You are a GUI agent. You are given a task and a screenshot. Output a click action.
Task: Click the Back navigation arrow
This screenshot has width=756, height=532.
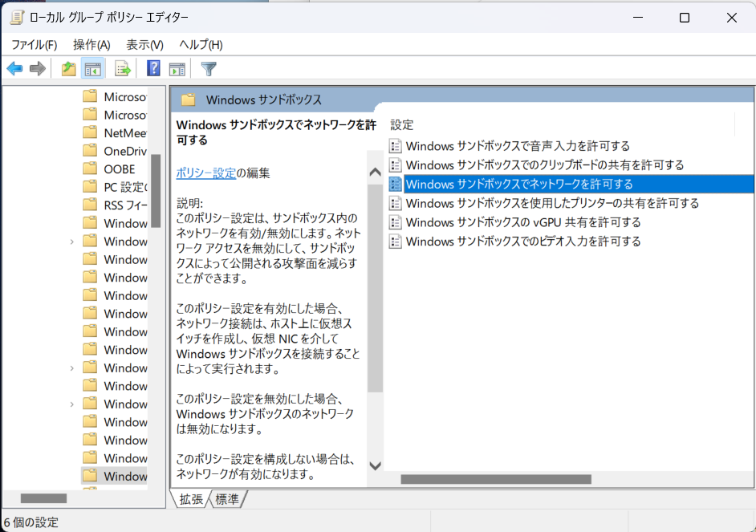(x=14, y=68)
